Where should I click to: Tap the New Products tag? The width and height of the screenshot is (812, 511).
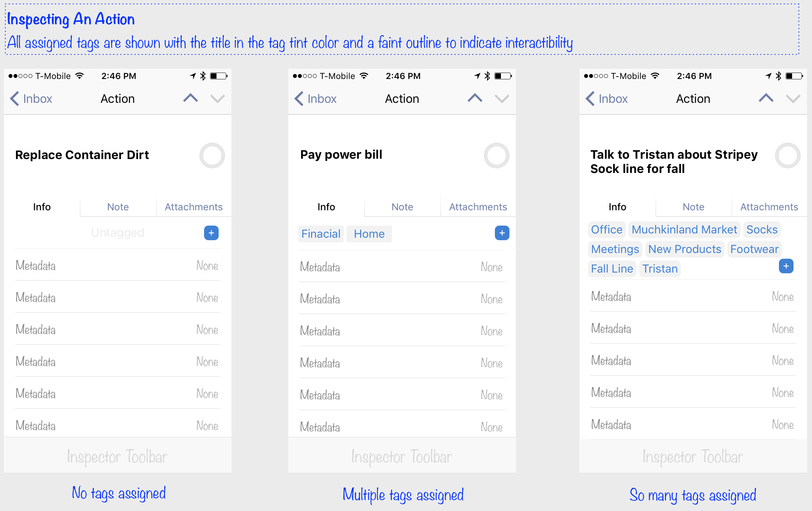coord(685,249)
